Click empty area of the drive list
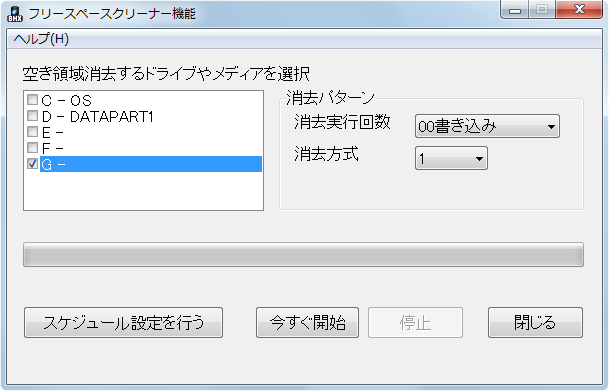609x391 pixels. point(143,191)
